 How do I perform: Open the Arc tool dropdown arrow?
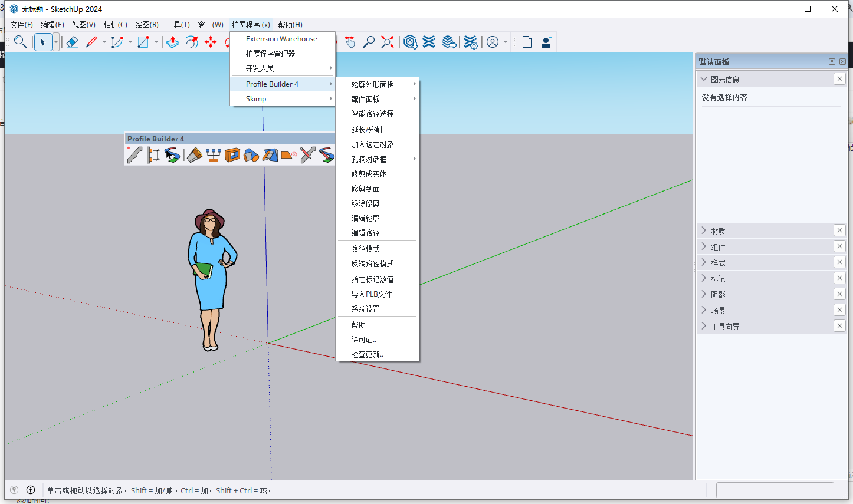pos(130,42)
